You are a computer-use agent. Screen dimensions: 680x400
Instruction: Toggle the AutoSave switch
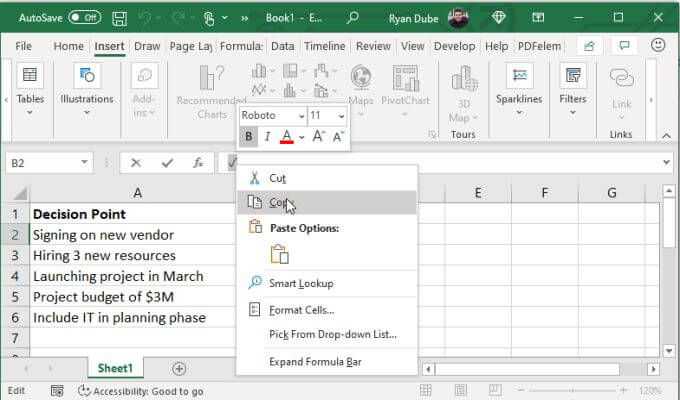point(85,17)
